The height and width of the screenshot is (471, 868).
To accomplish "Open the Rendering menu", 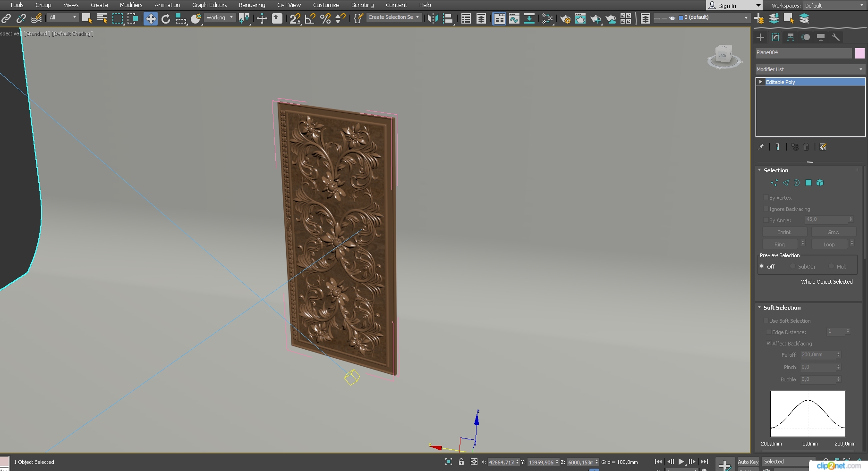I will point(252,5).
